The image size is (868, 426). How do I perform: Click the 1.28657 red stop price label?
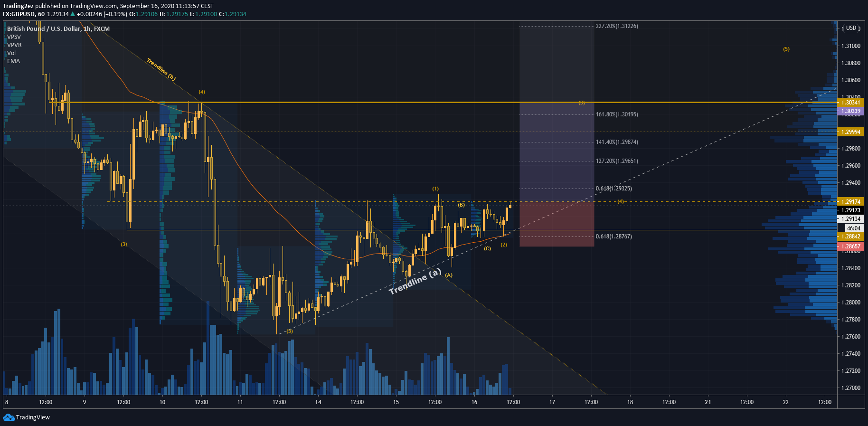(x=850, y=246)
